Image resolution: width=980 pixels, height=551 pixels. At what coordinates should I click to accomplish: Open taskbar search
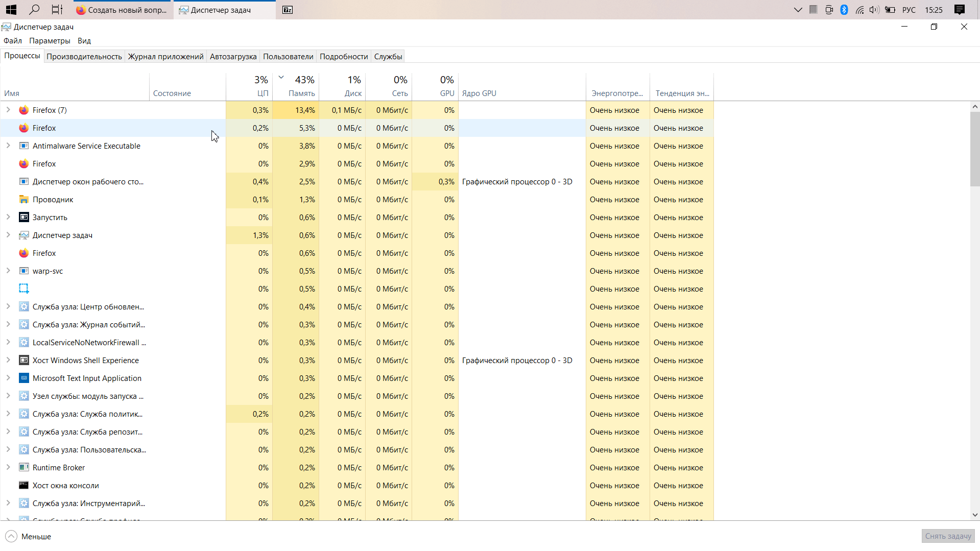pos(34,10)
